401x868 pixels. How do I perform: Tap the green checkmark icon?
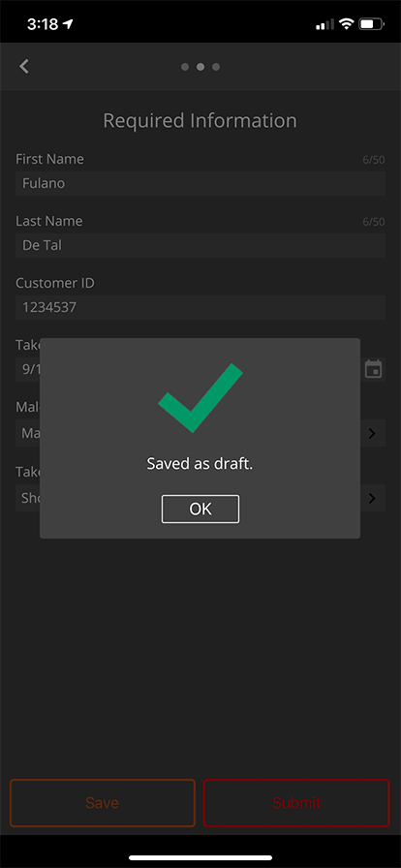tap(200, 398)
